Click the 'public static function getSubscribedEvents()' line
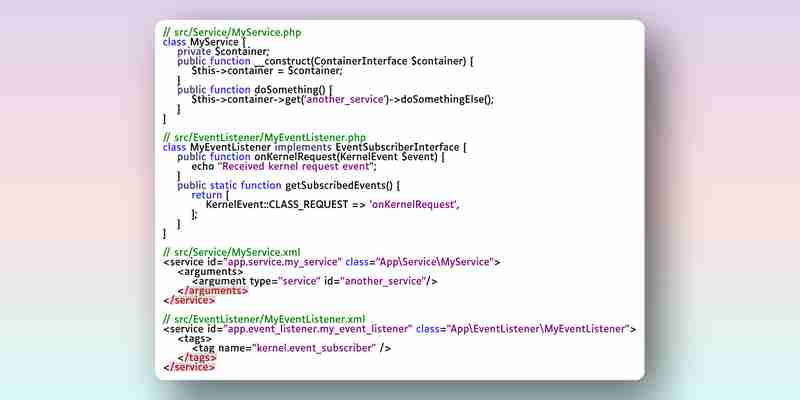The image size is (800, 400). click(288, 185)
